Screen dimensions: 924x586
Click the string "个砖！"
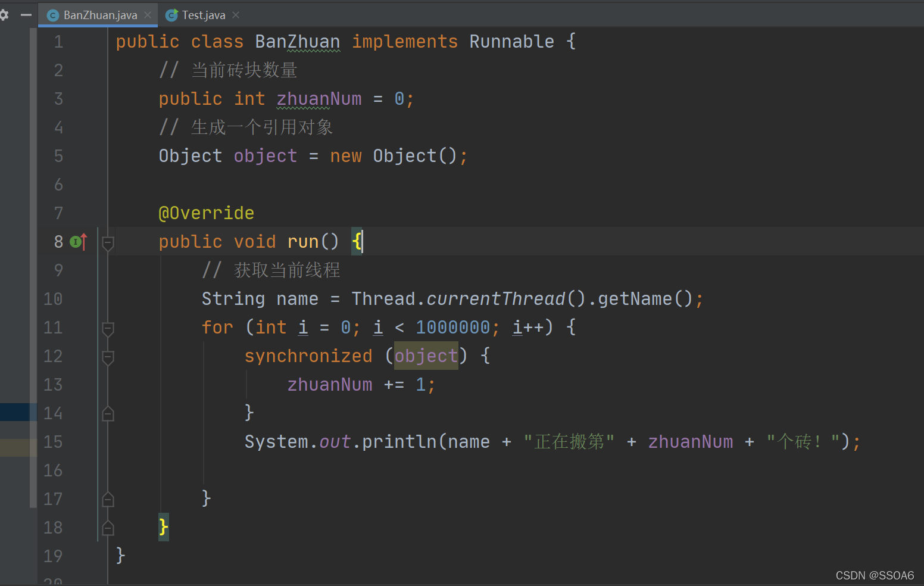coord(803,442)
